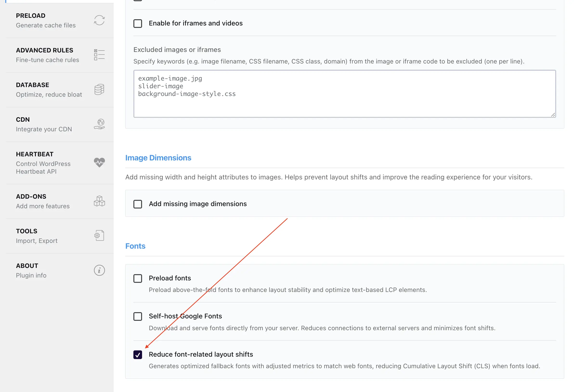574x392 pixels.
Task: Grab the textarea resize handle
Action: pyautogui.click(x=553, y=115)
